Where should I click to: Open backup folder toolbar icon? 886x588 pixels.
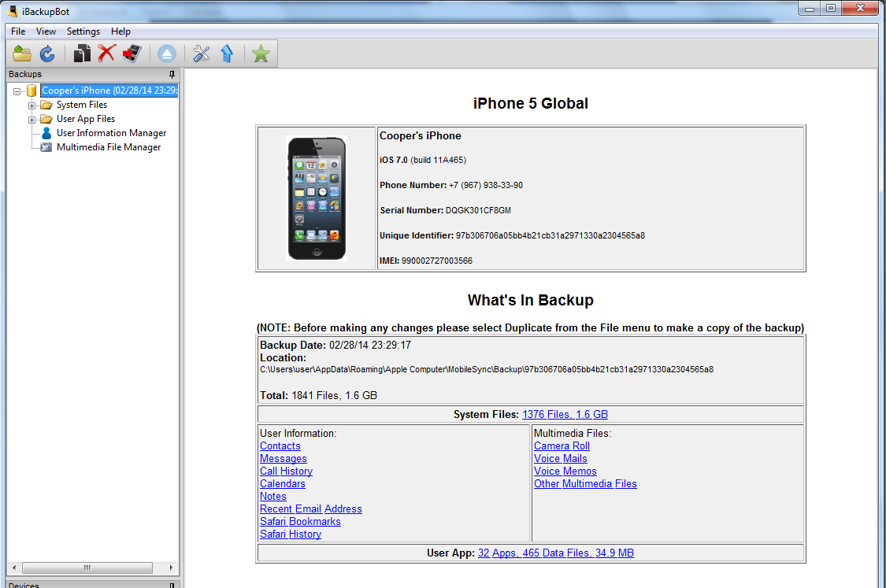[22, 54]
